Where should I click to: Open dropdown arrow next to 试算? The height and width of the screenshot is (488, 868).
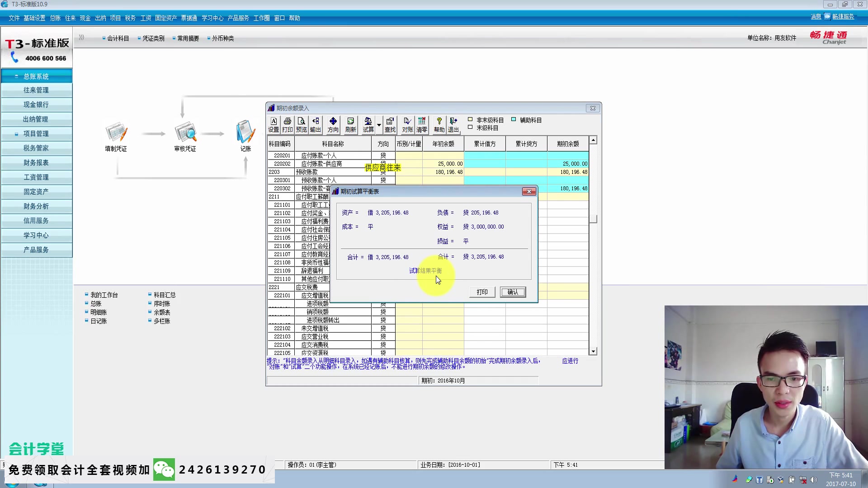(379, 125)
